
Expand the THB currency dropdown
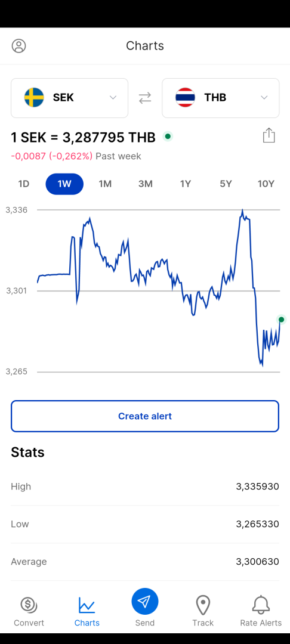click(x=264, y=97)
